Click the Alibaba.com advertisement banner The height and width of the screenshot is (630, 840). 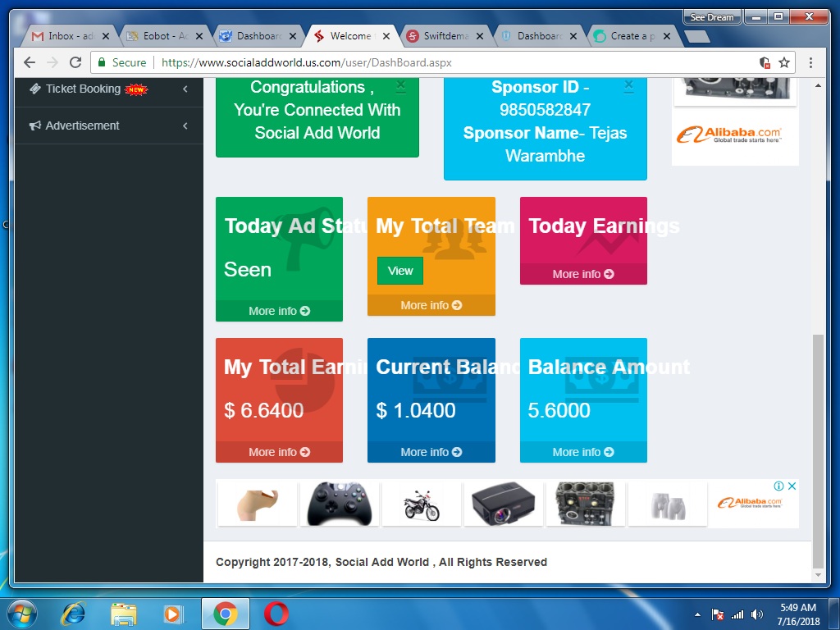(x=734, y=135)
